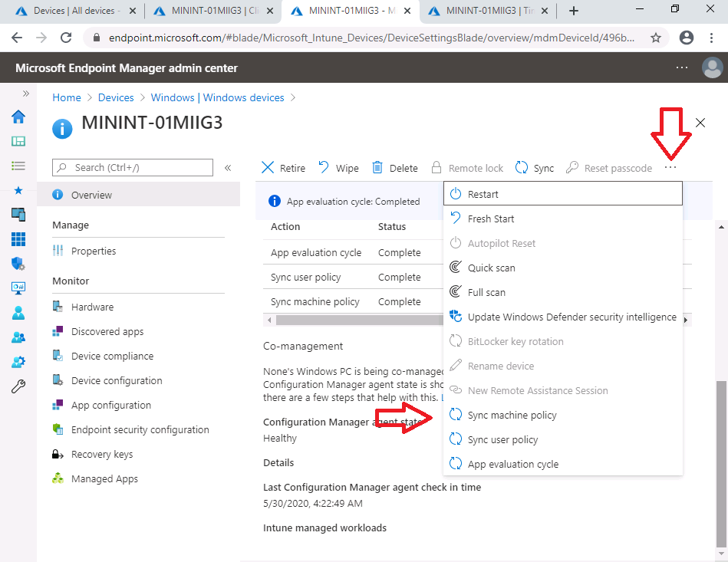Open Hardware under Monitor
This screenshot has width=728, height=562.
(x=138, y=307)
